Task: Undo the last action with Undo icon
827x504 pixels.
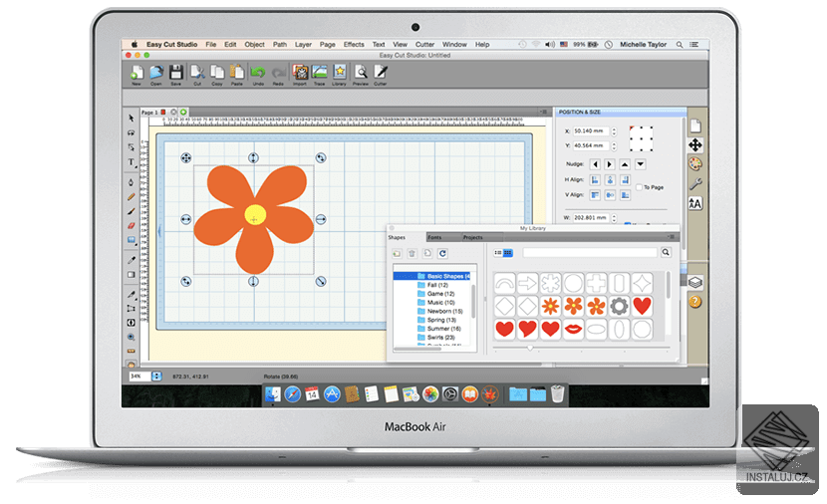Action: (x=258, y=74)
